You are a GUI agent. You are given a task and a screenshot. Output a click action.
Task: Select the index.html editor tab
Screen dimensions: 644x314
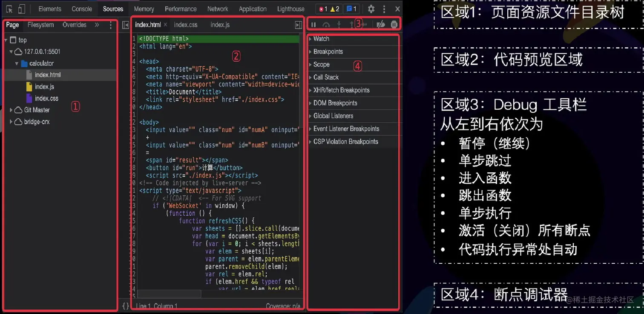(x=148, y=25)
